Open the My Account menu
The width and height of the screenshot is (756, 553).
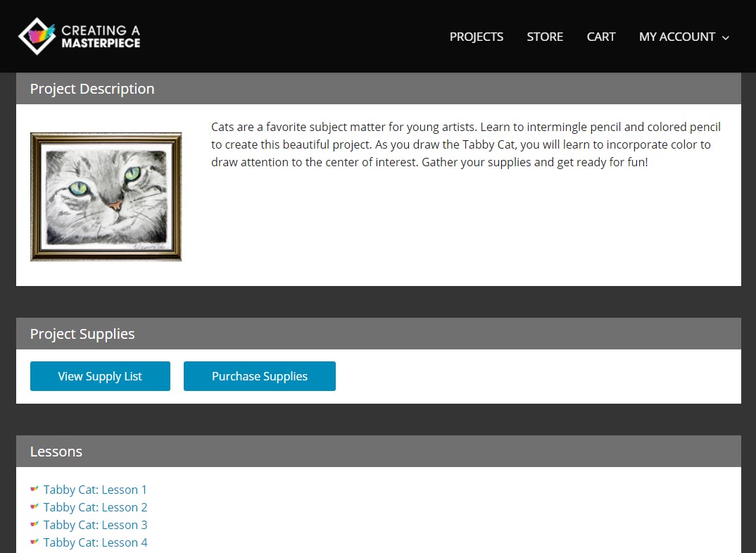[x=676, y=37]
